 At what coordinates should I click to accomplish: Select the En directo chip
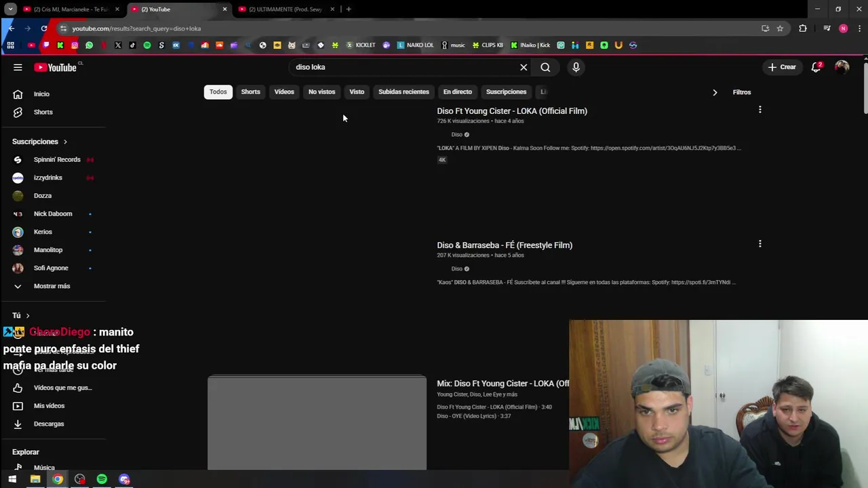[x=458, y=92]
